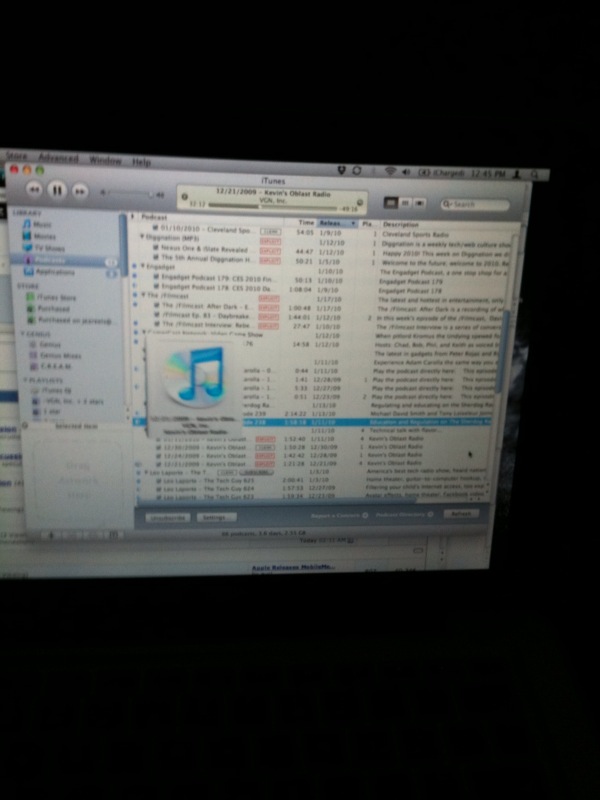Open the iTunes DJ playlist

[51, 390]
